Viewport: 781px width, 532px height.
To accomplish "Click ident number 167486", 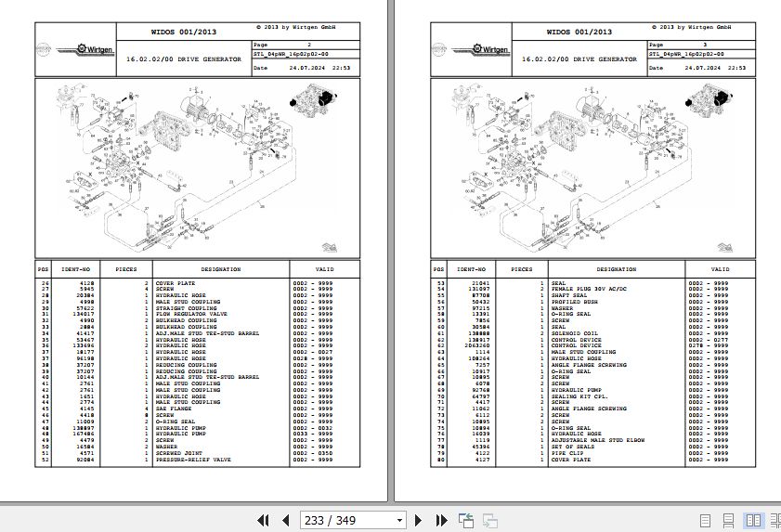I will click(84, 434).
